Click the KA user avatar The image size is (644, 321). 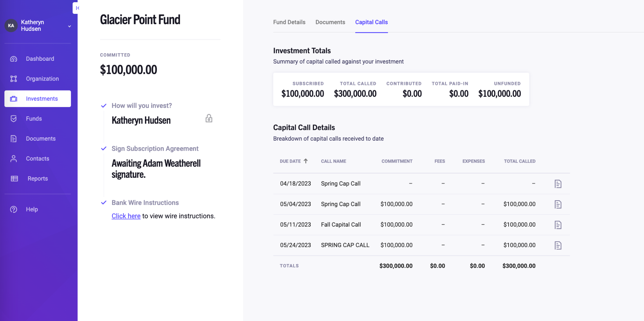click(11, 25)
